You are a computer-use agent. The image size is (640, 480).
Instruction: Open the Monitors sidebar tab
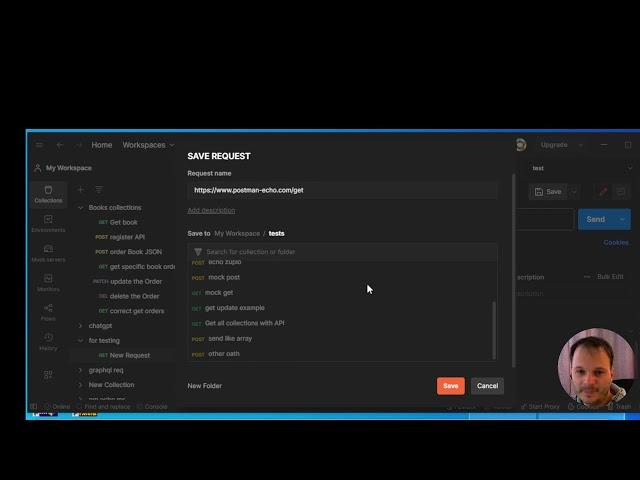click(x=48, y=282)
